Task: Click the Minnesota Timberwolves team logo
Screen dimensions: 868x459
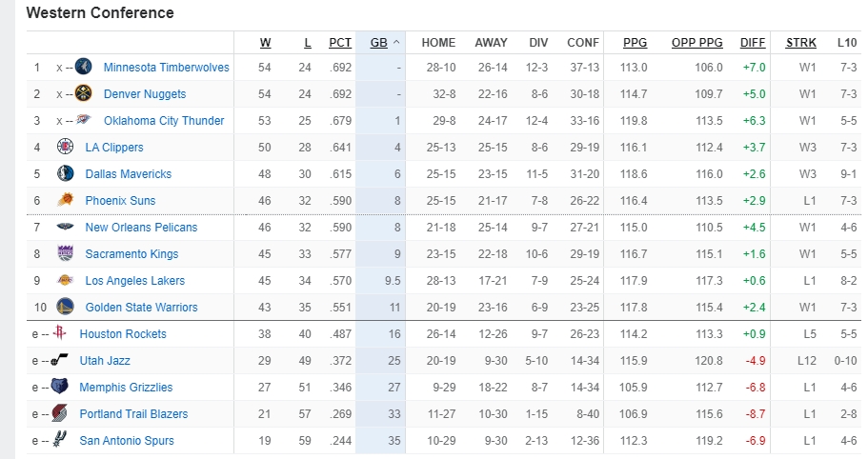Action: tap(83, 68)
